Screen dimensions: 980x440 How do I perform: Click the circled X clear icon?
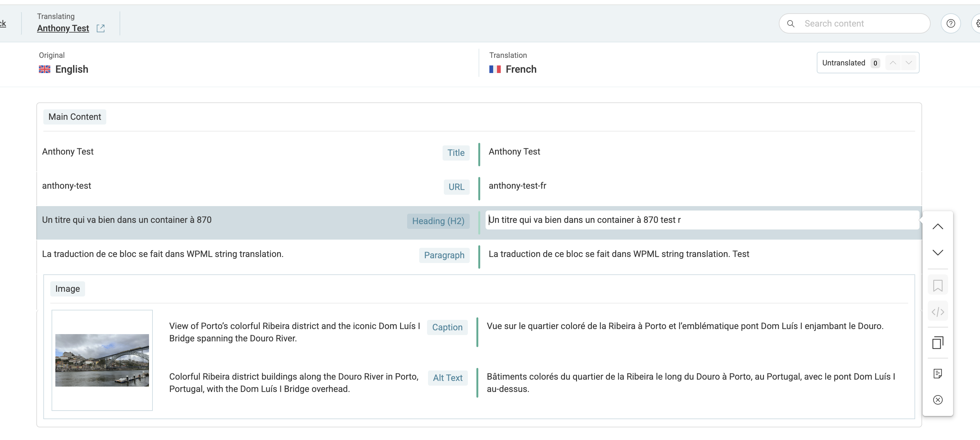937,400
